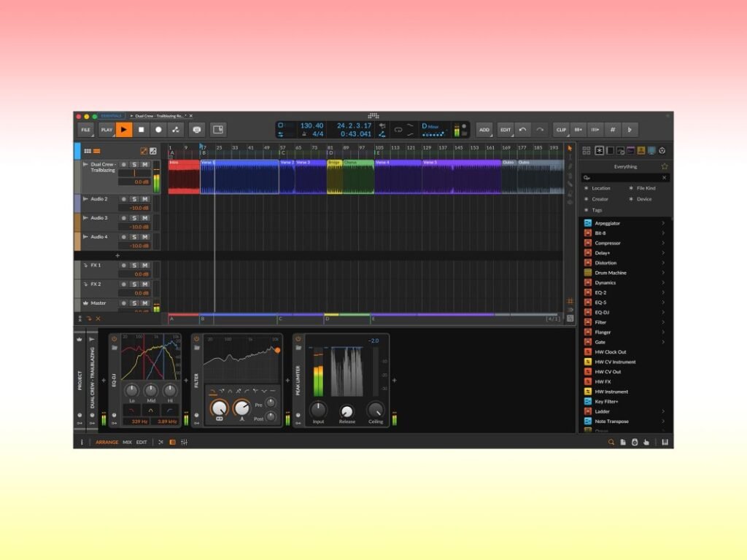Expand the Drum Machine entry arrow
Screen dimensions: 747x560
click(x=663, y=273)
